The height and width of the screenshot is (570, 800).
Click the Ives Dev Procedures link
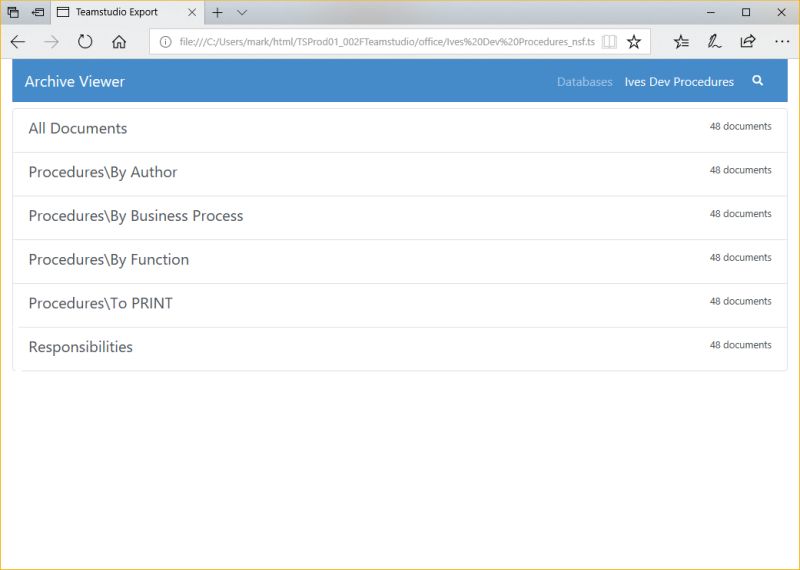point(679,82)
